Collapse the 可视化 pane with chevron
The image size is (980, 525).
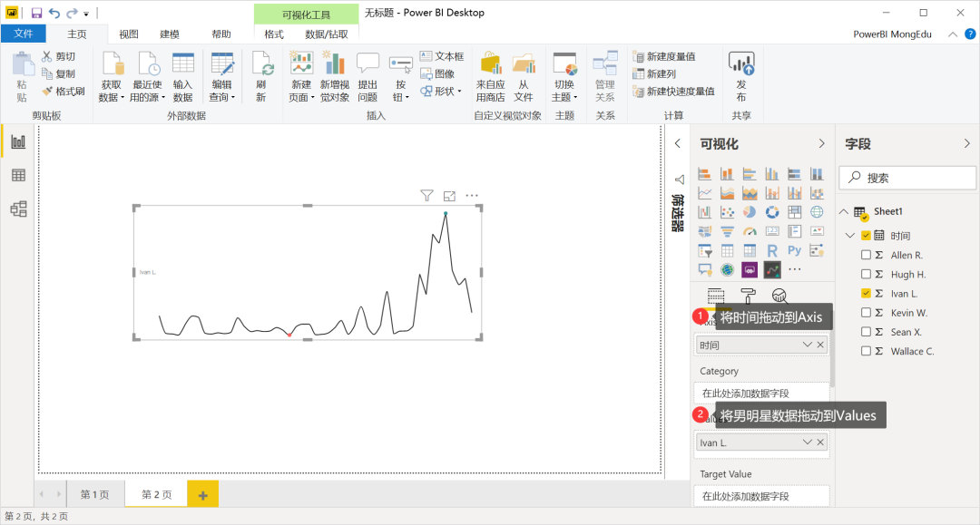821,144
